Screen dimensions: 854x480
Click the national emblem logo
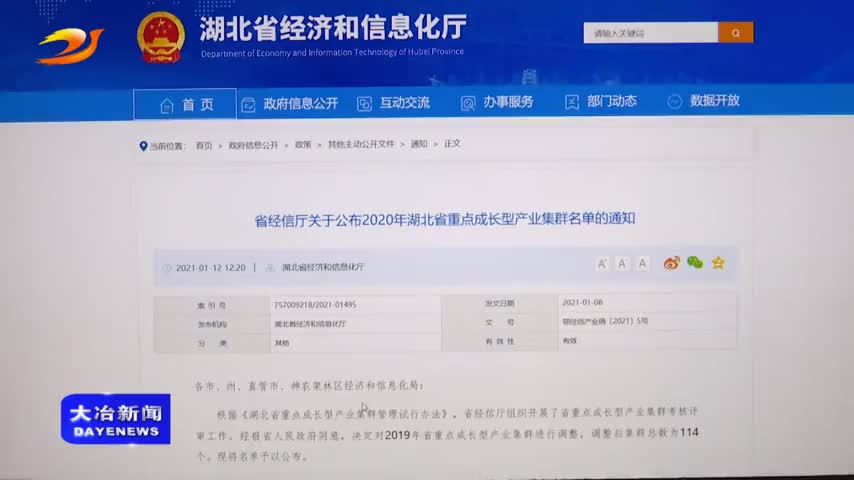pyautogui.click(x=161, y=37)
